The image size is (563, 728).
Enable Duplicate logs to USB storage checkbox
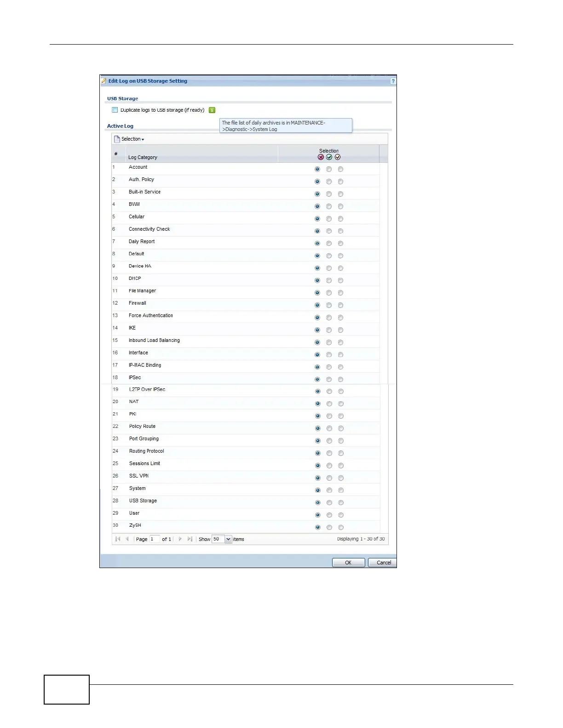click(x=115, y=110)
